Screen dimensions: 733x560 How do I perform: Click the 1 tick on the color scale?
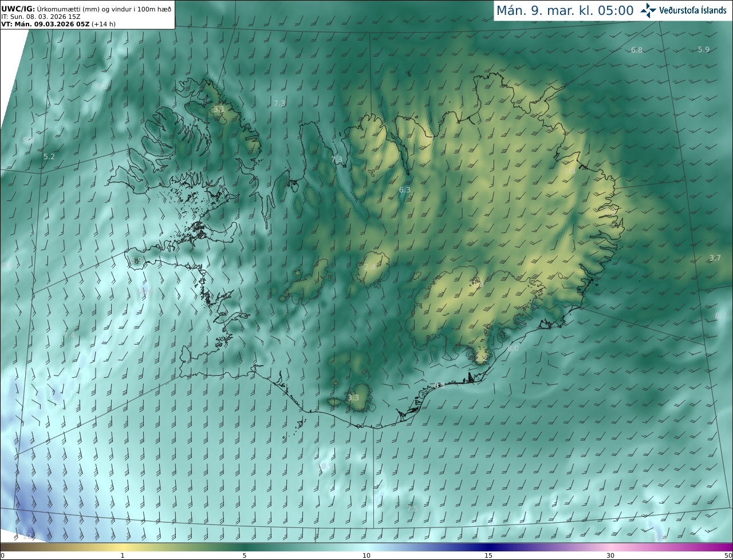point(123,555)
